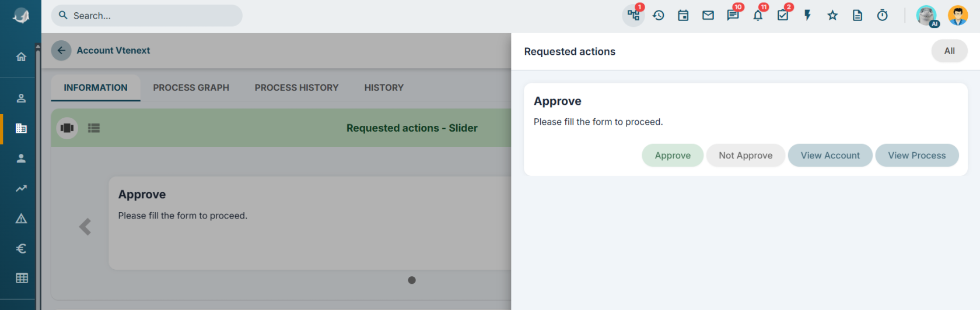Image resolution: width=980 pixels, height=310 pixels.
Task: Open the to-do checkbox icon with badge
Action: [x=783, y=15]
